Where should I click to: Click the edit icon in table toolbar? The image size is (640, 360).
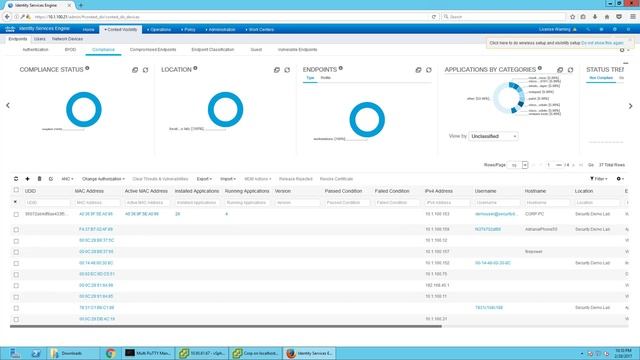coord(51,179)
